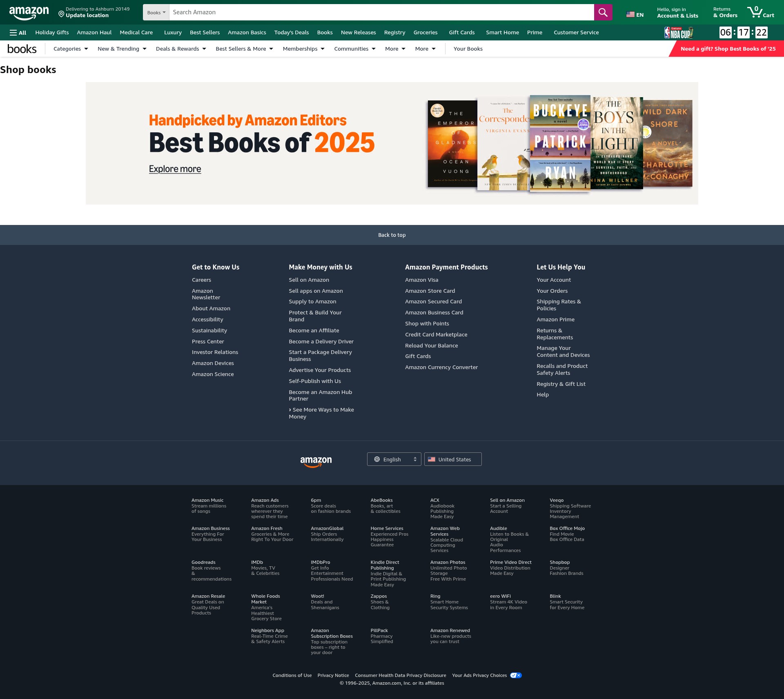
Task: Click the Careers footer link
Action: [x=201, y=280]
